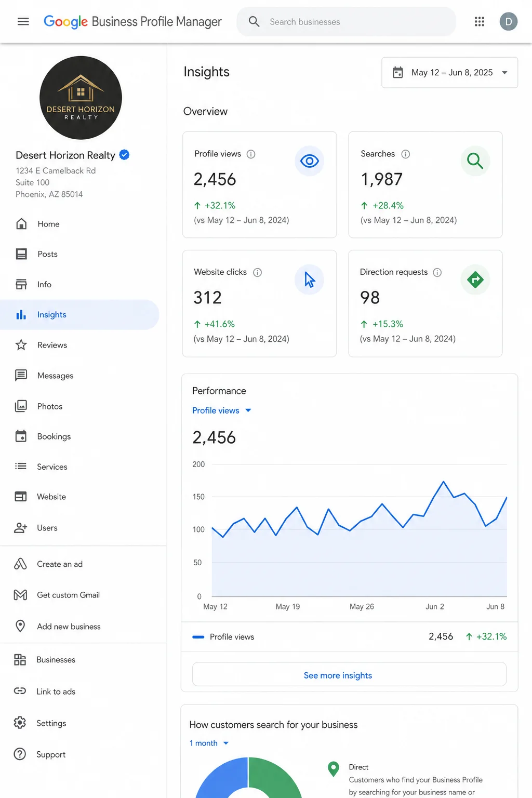
Task: Open the hamburger main menu
Action: [x=23, y=21]
